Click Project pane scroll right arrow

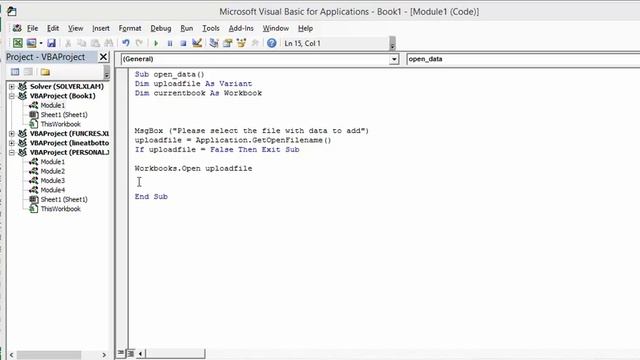104,355
